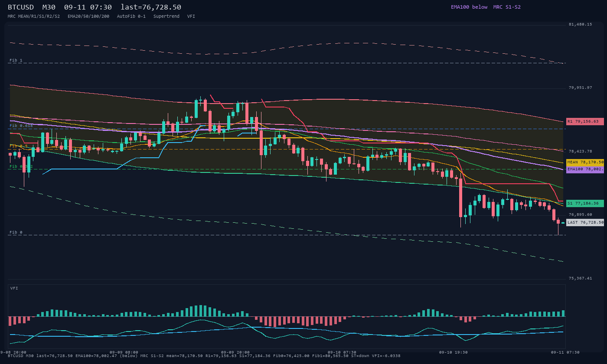Screen dimensions: 607x364
Task: Click the MRC MEAN/R1/S1/R2/S2 legend entry
Action: point(34,16)
